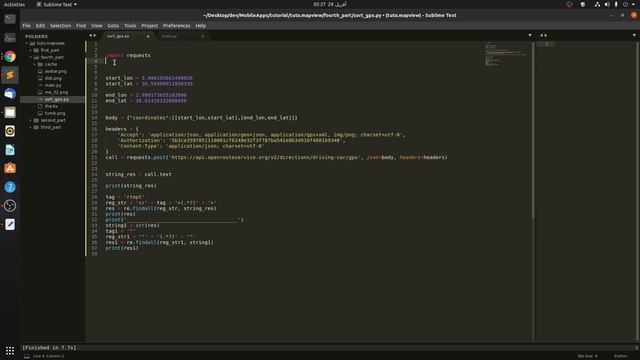Click the FOLDERS sidebar heading
The width and height of the screenshot is (640, 360).
[36, 36]
